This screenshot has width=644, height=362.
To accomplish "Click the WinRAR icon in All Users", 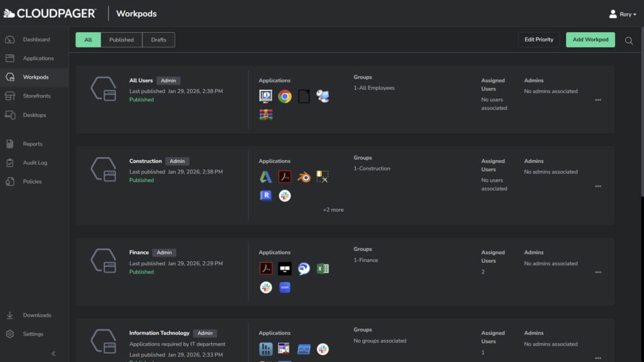I will pos(266,115).
